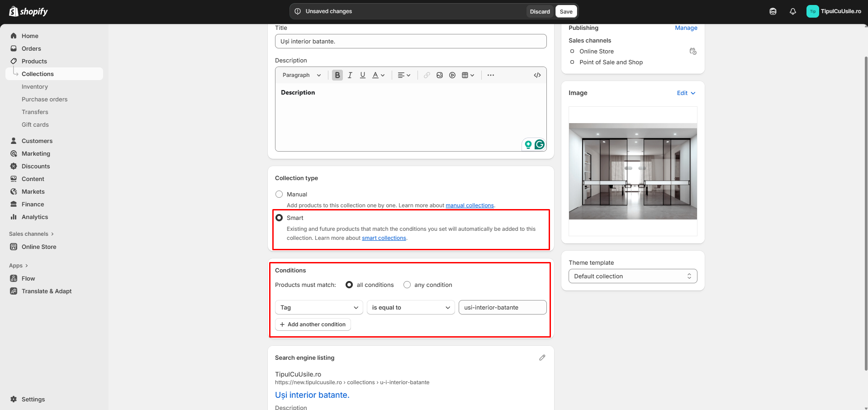Screen dimensions: 868x410
Task: Open the Theme template dropdown
Action: tap(632, 276)
